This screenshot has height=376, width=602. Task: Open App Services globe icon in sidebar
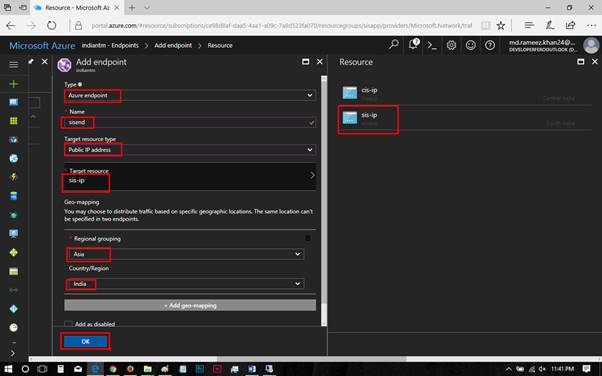coord(13,158)
